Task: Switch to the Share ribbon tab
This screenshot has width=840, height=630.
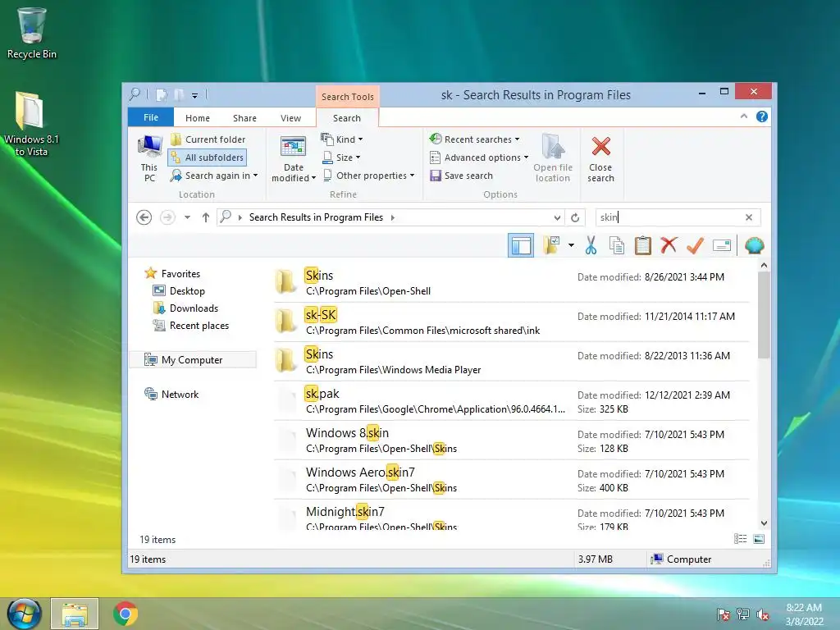Action: click(244, 118)
